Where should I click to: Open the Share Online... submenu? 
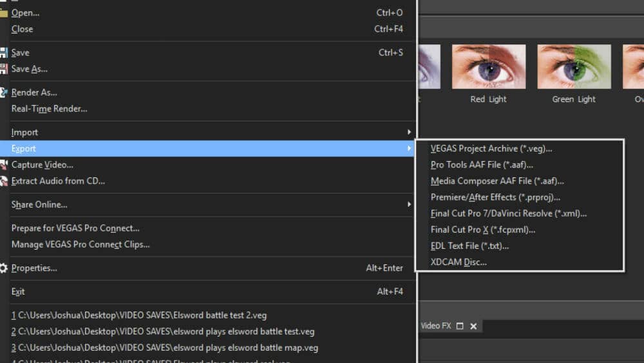pos(207,205)
